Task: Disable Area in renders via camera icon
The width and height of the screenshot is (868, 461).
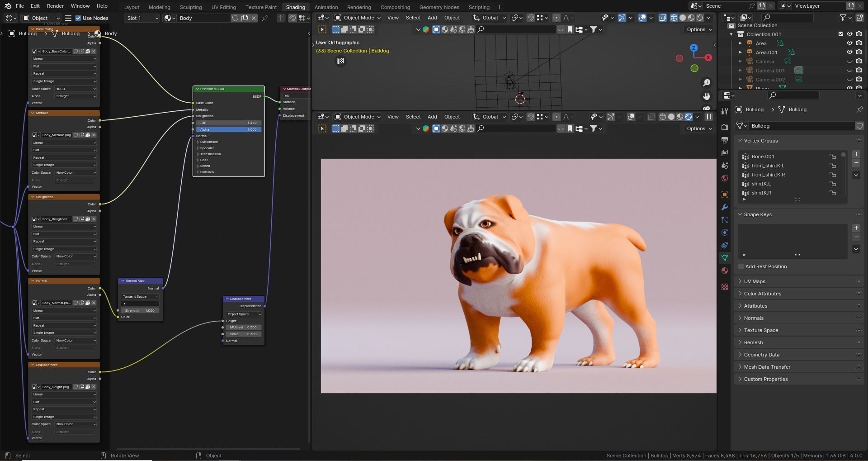Action: pyautogui.click(x=859, y=43)
